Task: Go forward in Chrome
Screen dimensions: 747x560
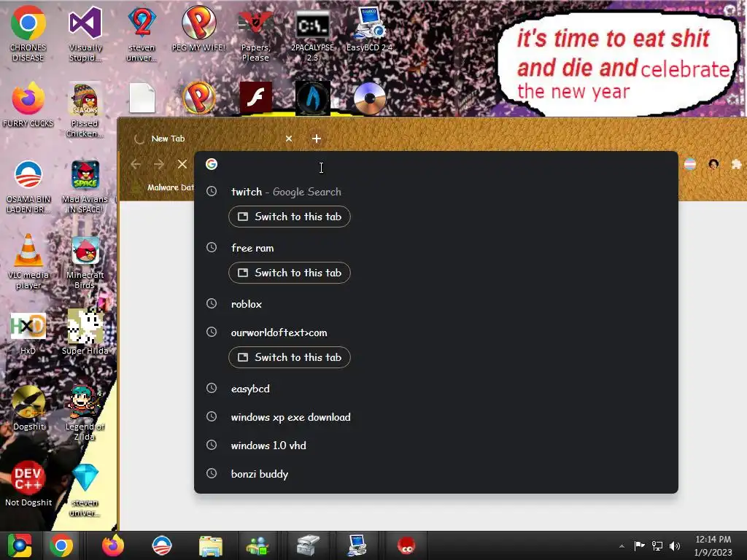Action: point(158,164)
